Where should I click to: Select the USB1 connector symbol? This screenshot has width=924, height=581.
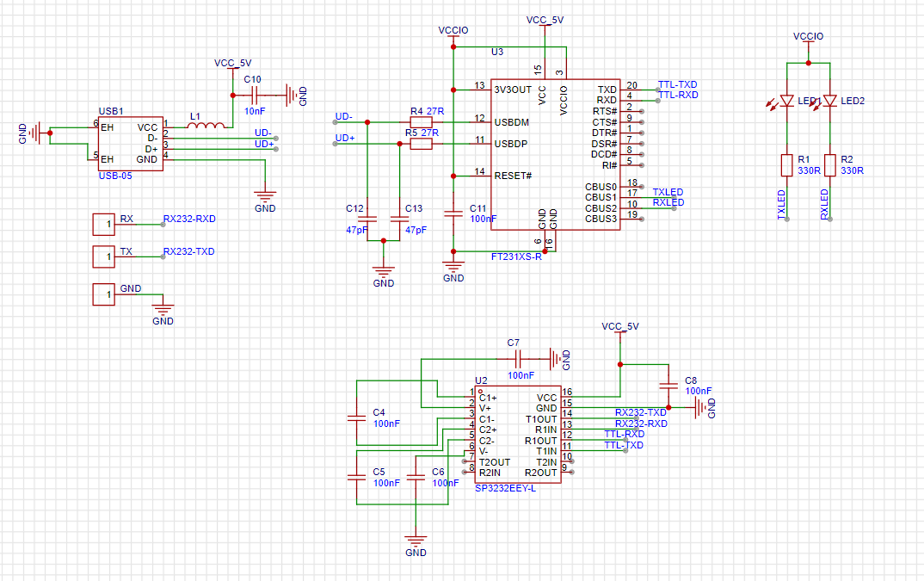[131, 144]
